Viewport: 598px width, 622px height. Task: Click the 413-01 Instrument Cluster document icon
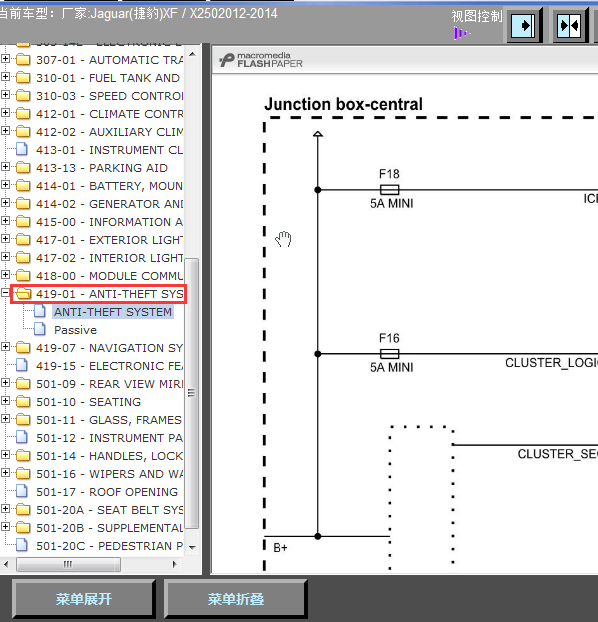point(22,150)
